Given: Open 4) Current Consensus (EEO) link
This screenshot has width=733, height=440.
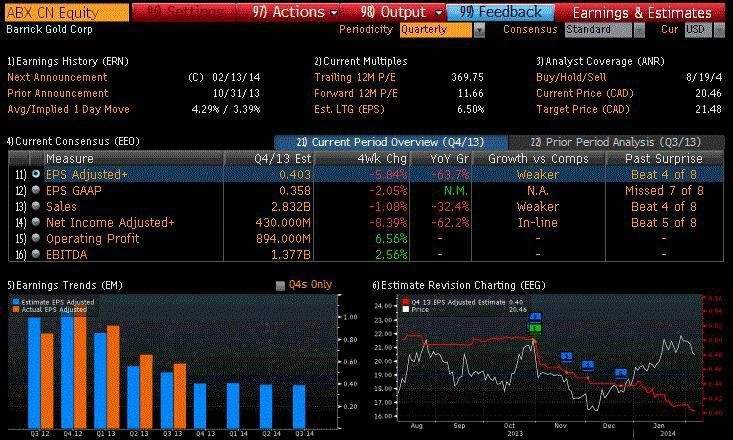Looking at the screenshot, I should coord(73,141).
